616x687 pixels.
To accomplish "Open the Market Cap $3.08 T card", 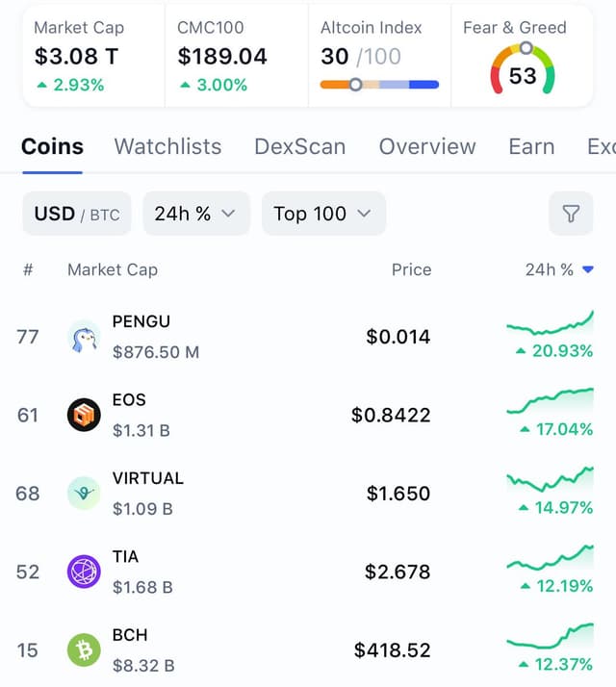I will pos(93,56).
